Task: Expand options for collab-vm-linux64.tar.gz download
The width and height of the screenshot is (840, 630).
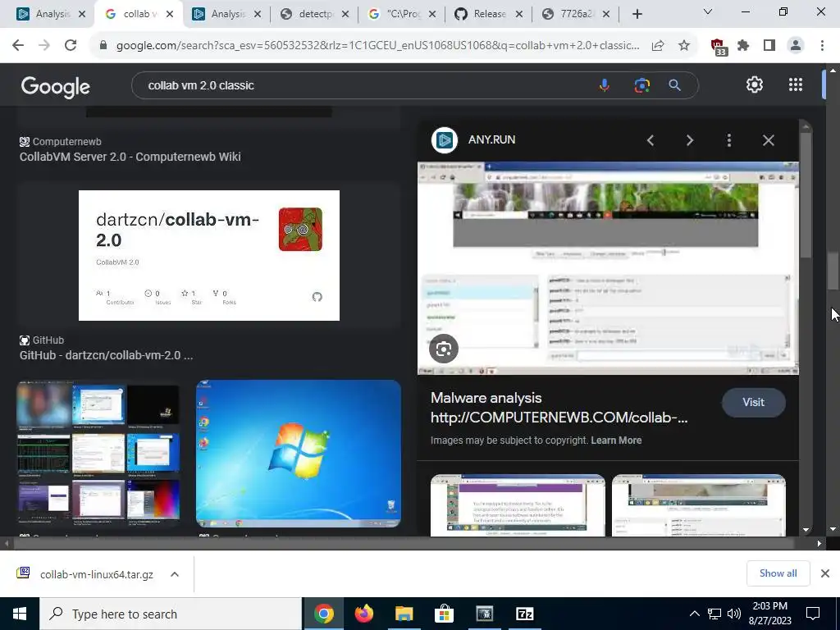Action: click(175, 574)
